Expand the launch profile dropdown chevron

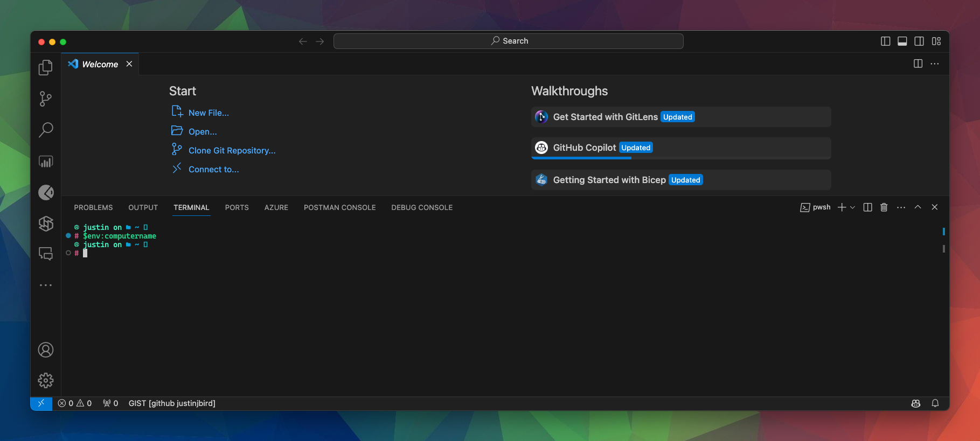click(x=852, y=207)
